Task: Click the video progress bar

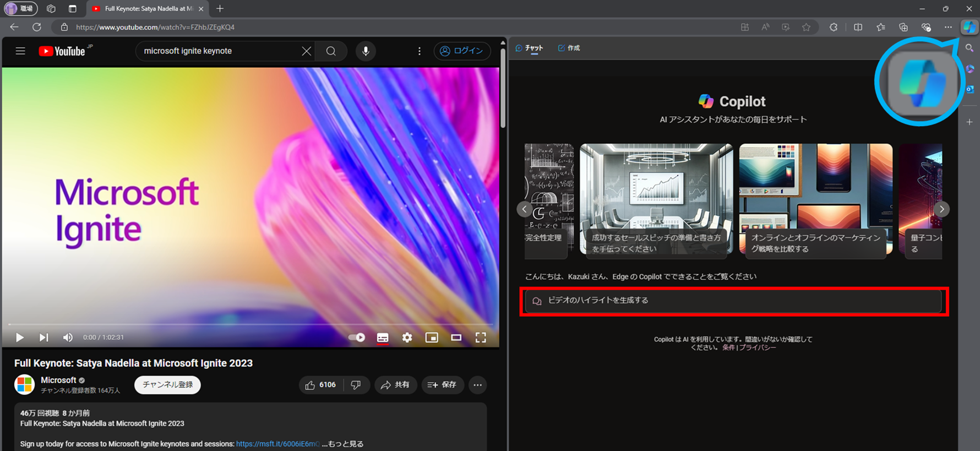Action: (x=251, y=324)
